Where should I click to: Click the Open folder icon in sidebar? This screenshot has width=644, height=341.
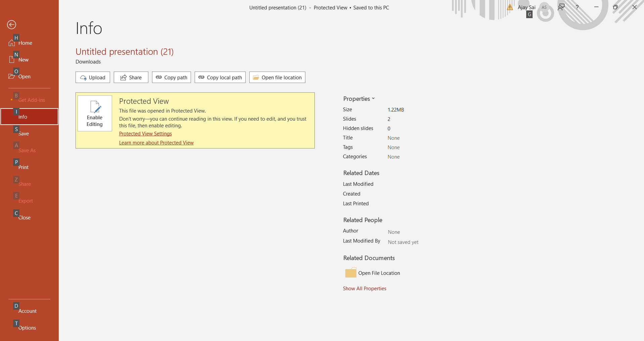[12, 76]
